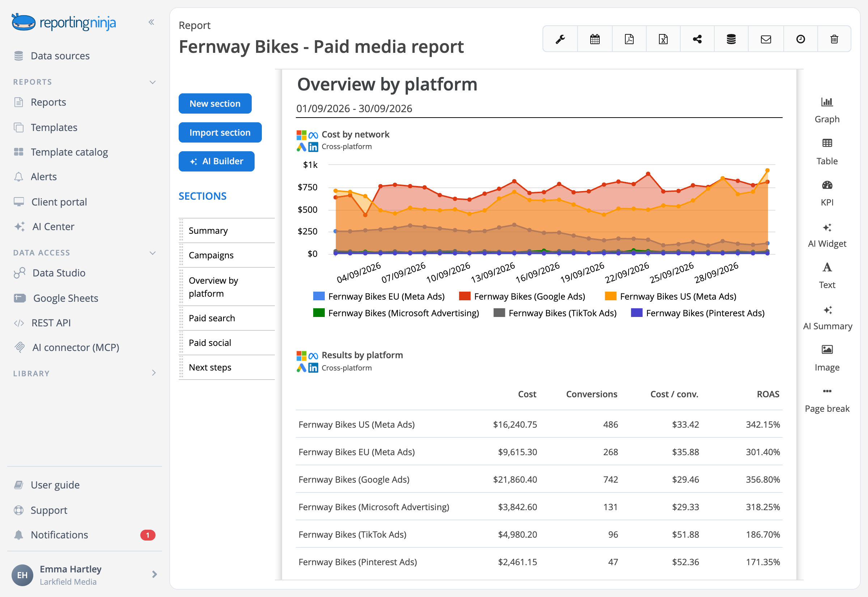Collapse the sidebar with double chevron
This screenshot has height=597, width=868.
click(x=151, y=22)
